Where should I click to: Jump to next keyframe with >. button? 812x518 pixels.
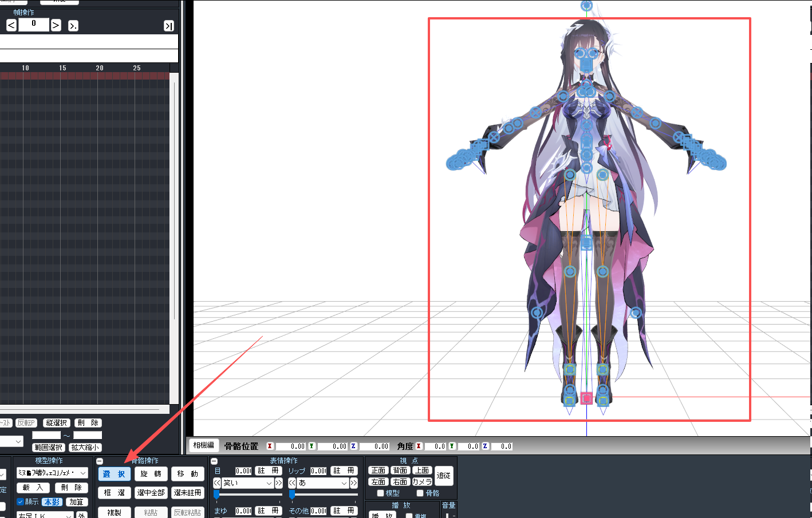pyautogui.click(x=73, y=26)
